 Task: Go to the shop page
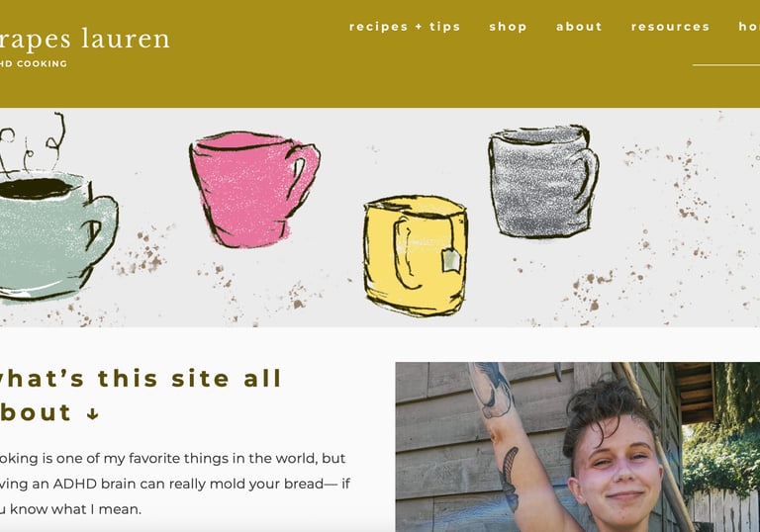(508, 27)
